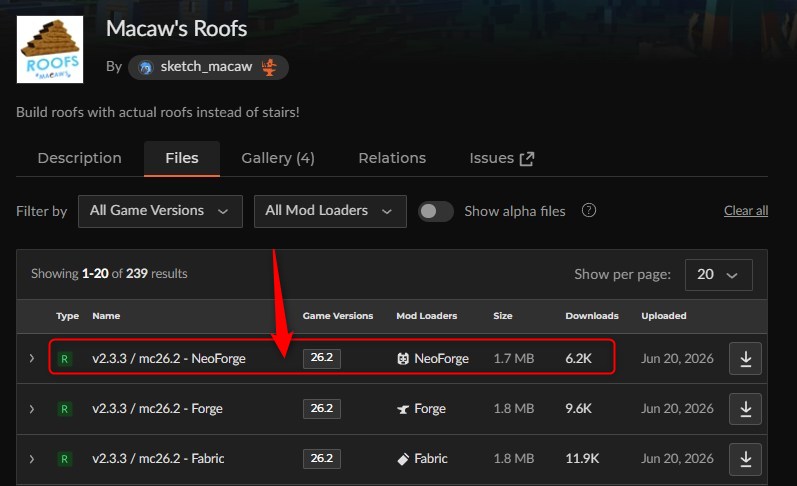Download the NeoForge file
Viewport: 797px width, 486px height.
coord(745,358)
